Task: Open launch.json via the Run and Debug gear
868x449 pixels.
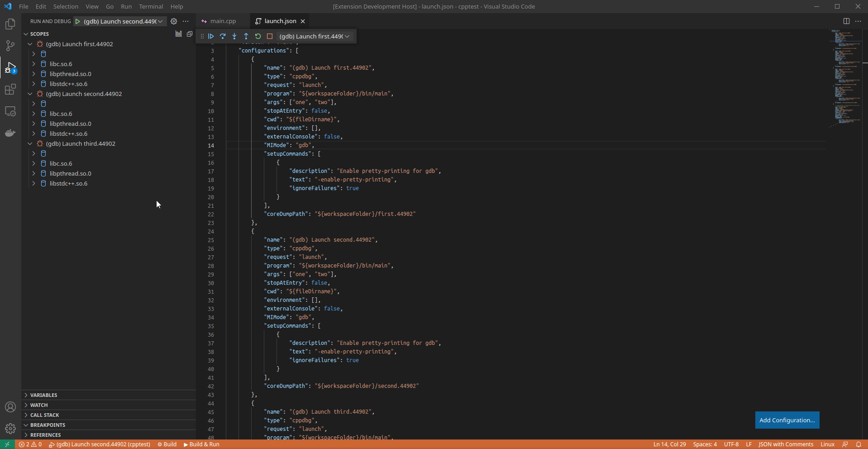Action: pos(174,21)
